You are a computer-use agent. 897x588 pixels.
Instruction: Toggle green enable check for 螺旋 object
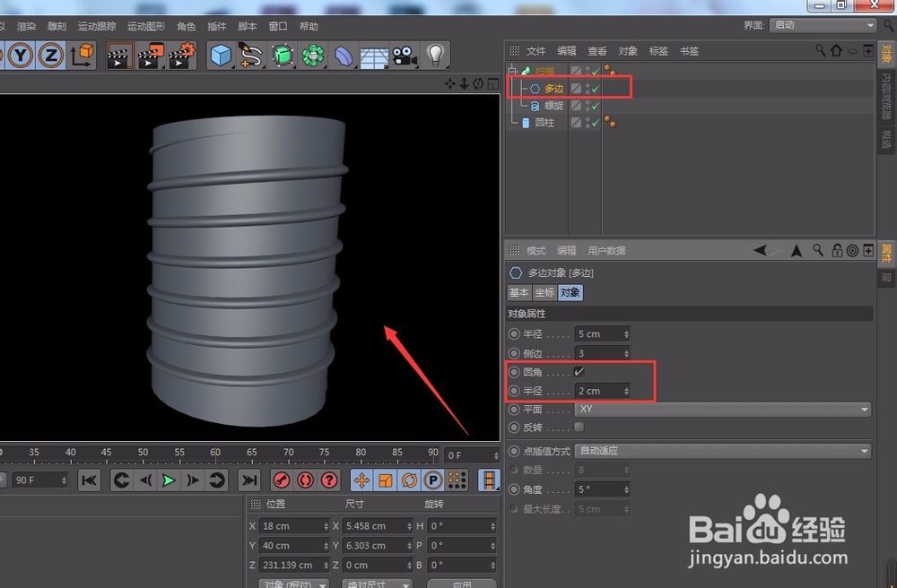(597, 106)
